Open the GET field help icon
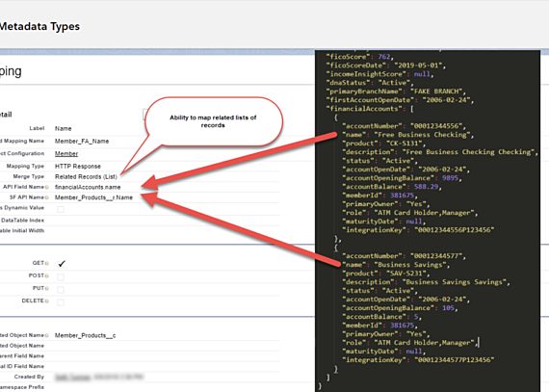549x392 pixels. click(47, 263)
